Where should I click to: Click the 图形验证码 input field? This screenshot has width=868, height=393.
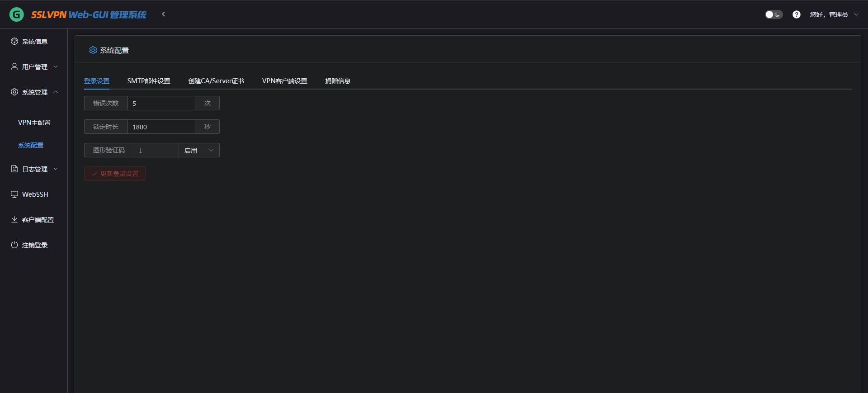[156, 150]
